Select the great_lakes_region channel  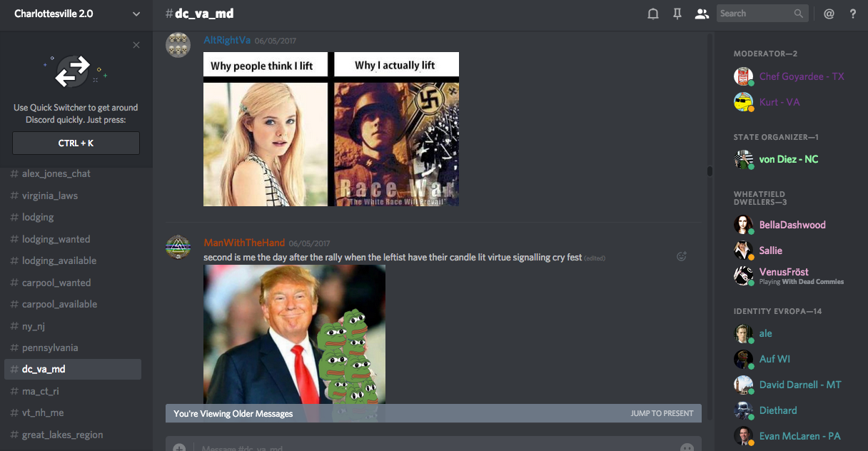[62, 435]
